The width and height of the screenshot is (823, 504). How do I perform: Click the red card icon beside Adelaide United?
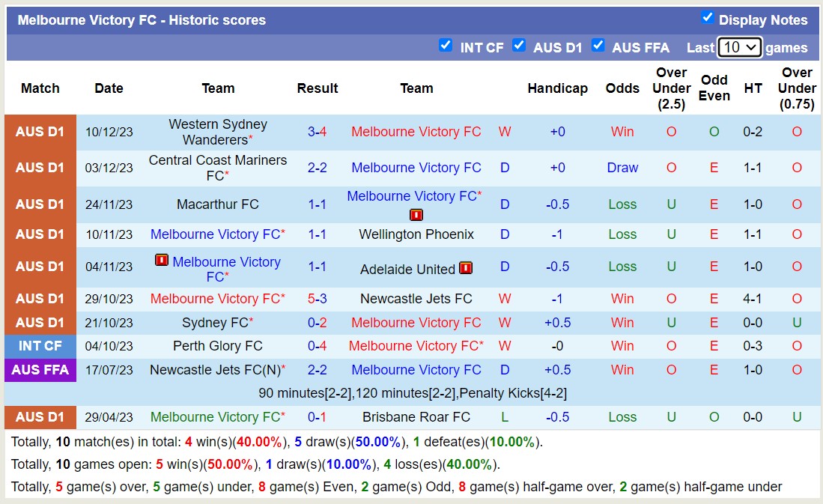pos(465,267)
